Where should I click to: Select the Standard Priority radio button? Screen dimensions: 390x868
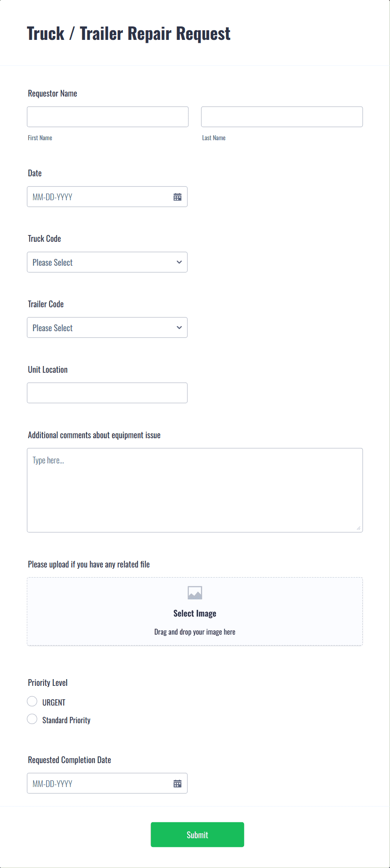click(x=32, y=719)
